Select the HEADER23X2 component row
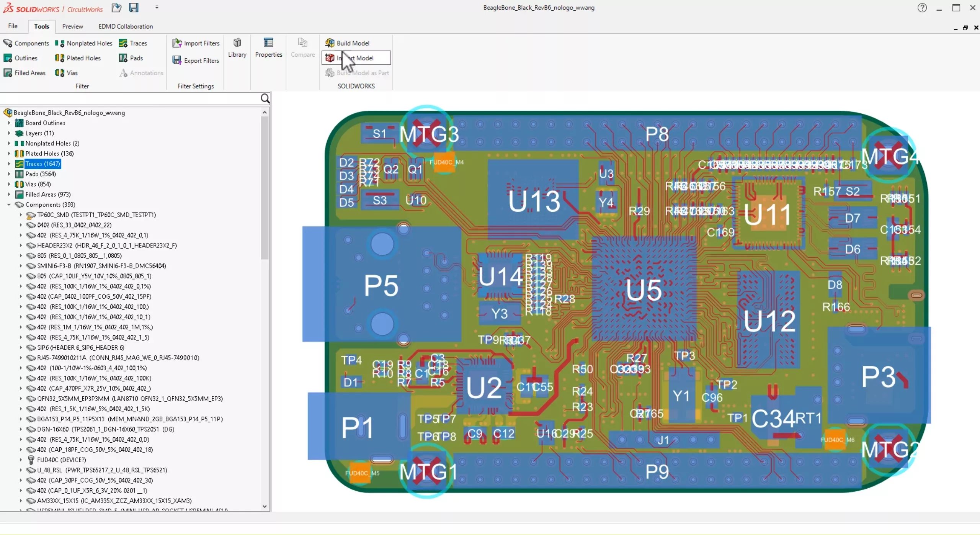This screenshot has height=535, width=980. pos(107,245)
